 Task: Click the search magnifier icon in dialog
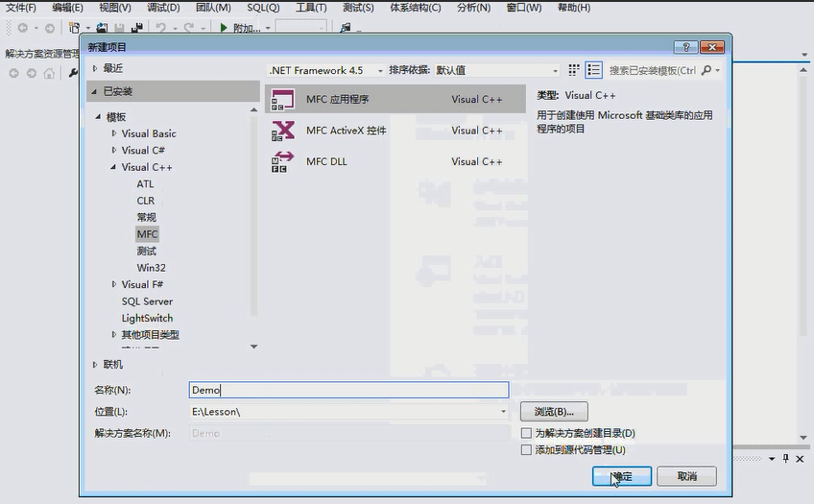[706, 70]
